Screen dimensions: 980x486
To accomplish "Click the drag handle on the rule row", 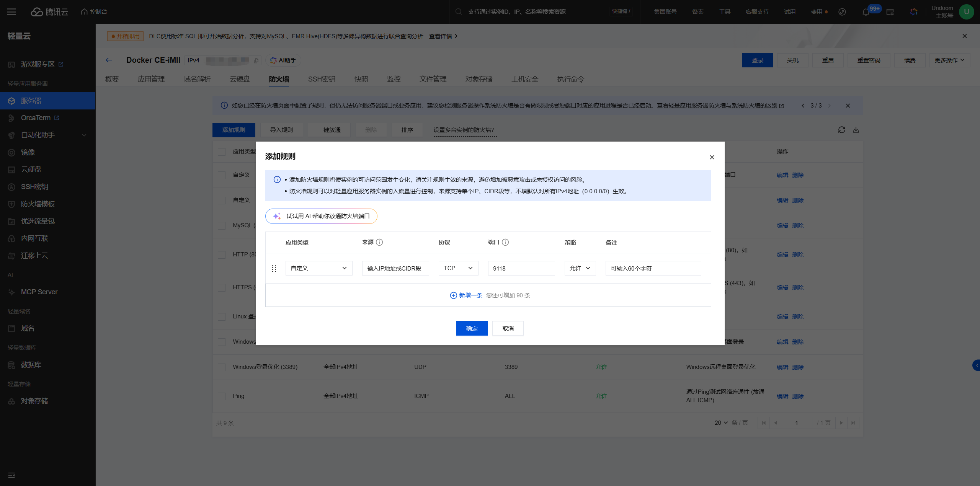I will [274, 268].
